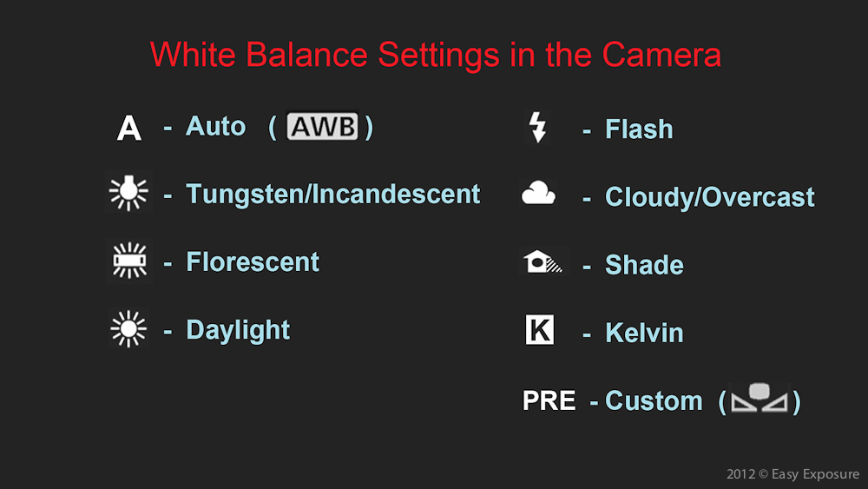Select the PRE preset icon
The width and height of the screenshot is (868, 489).
pos(549,400)
